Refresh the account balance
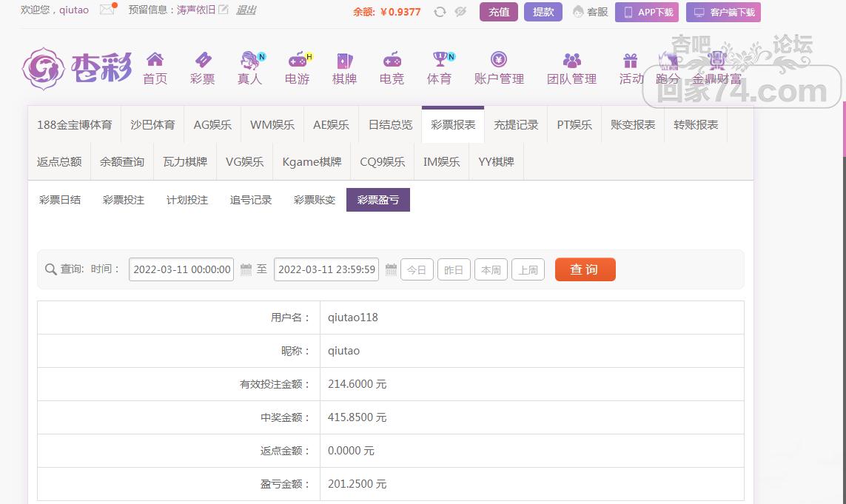This screenshot has height=504, width=846. coord(440,12)
